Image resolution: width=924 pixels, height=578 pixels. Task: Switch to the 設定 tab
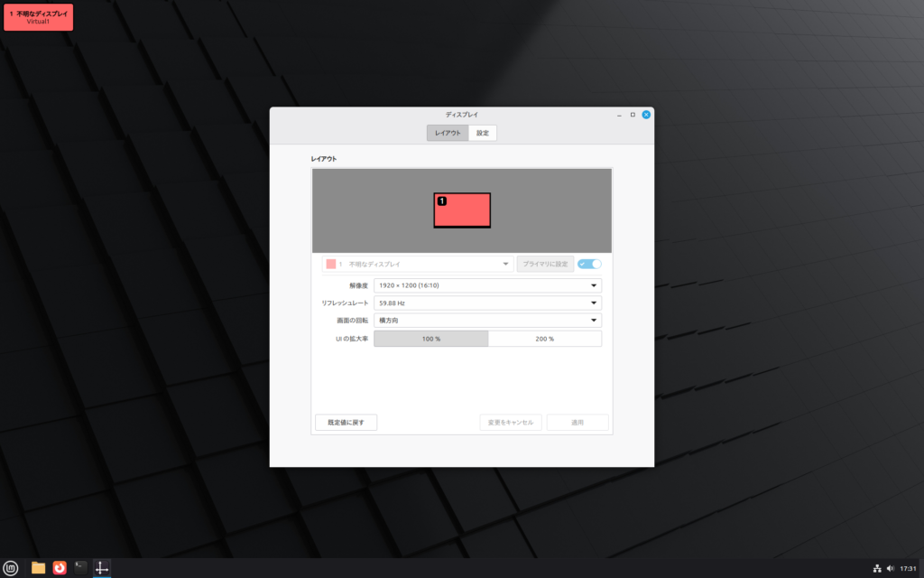pos(483,133)
